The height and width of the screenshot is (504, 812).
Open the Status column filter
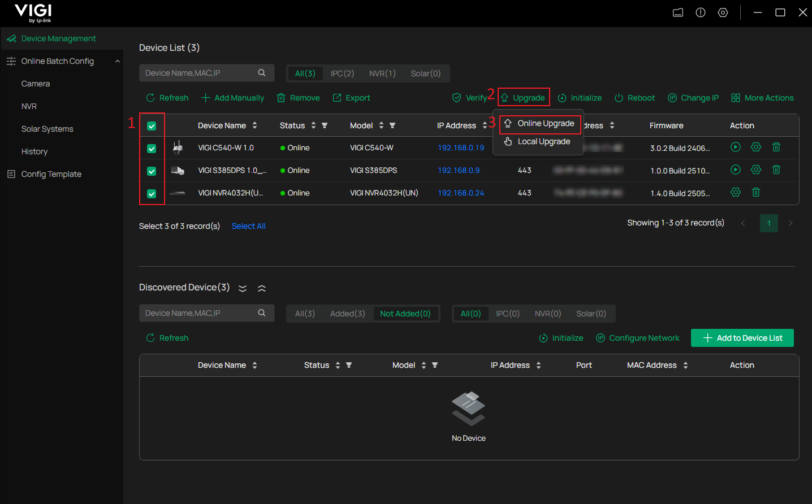(x=323, y=125)
